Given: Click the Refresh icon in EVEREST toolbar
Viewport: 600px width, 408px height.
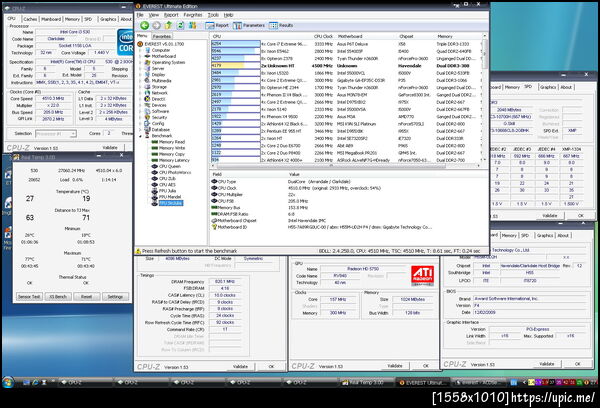Looking at the screenshot, I should pyautogui.click(x=180, y=25).
